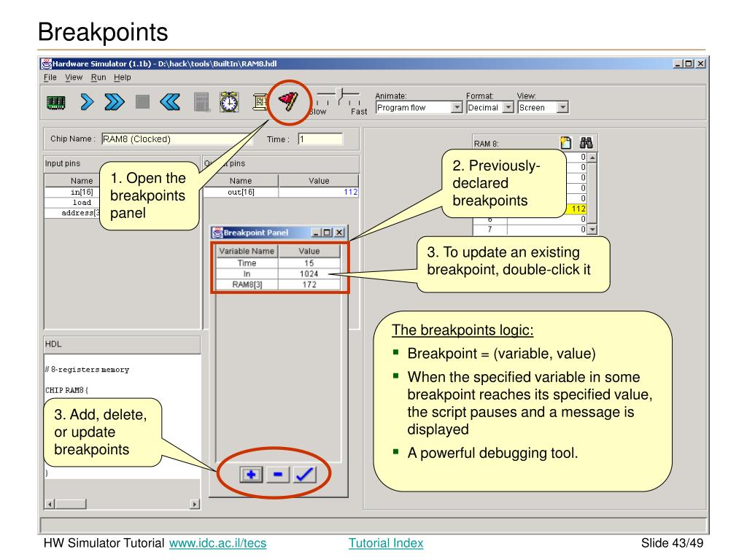Image resolution: width=747 pixels, height=560 pixels.
Task: Click the out[16] output pin row
Action: [281, 192]
